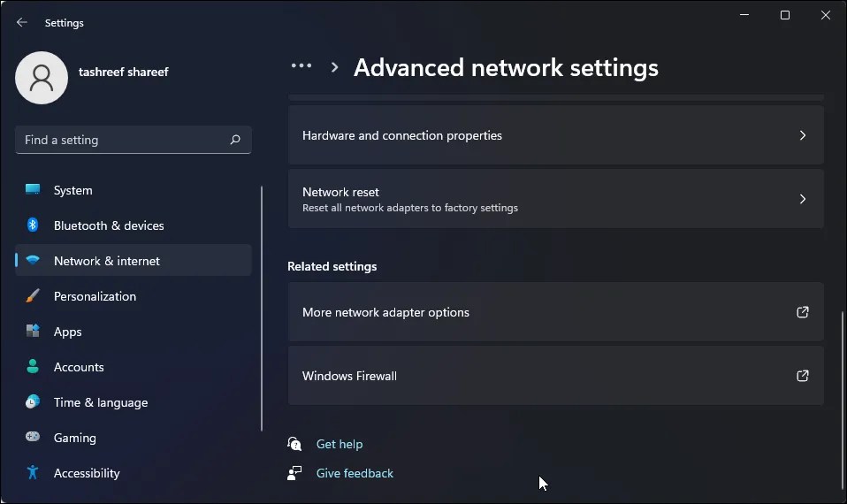Image resolution: width=847 pixels, height=504 pixels.
Task: Click the Time & language clock icon
Action: 33,402
